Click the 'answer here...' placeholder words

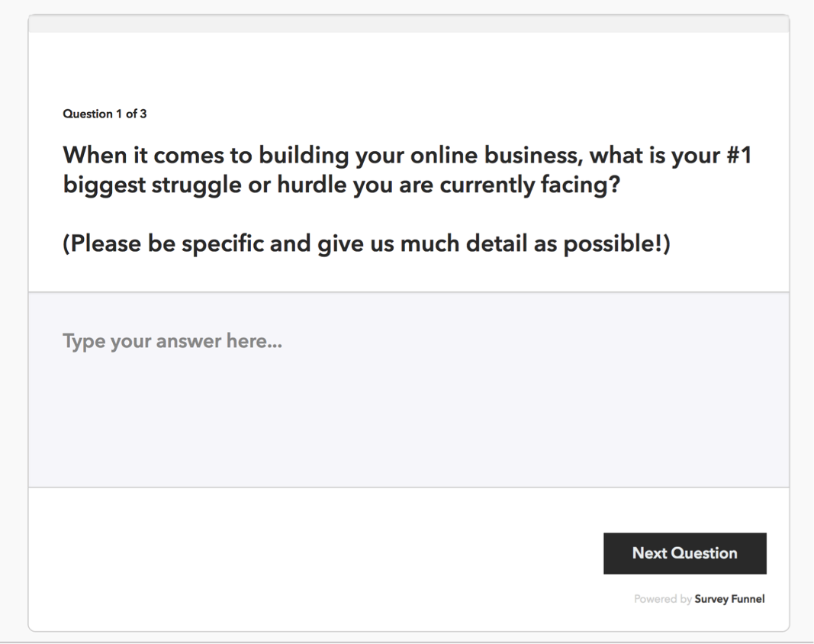point(219,341)
